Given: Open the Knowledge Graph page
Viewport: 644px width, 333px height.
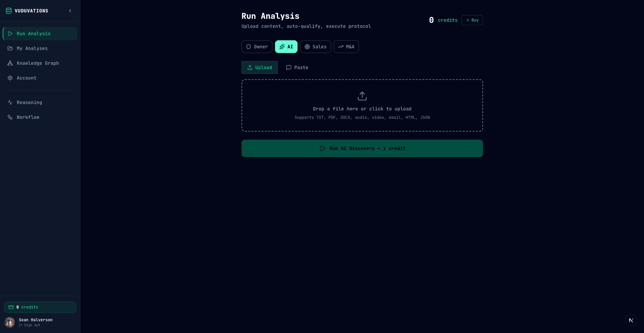Looking at the screenshot, I should click(40, 63).
